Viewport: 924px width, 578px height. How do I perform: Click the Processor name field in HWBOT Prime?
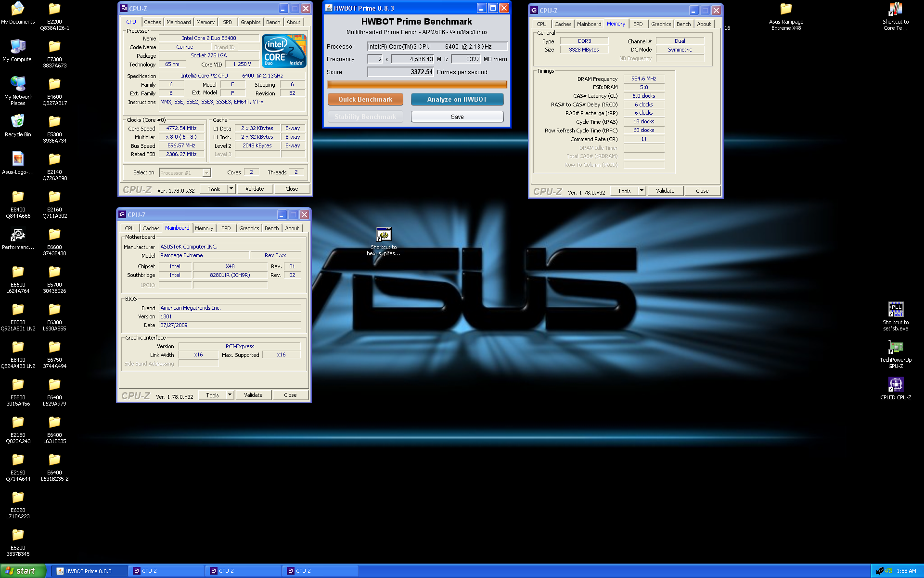point(437,47)
